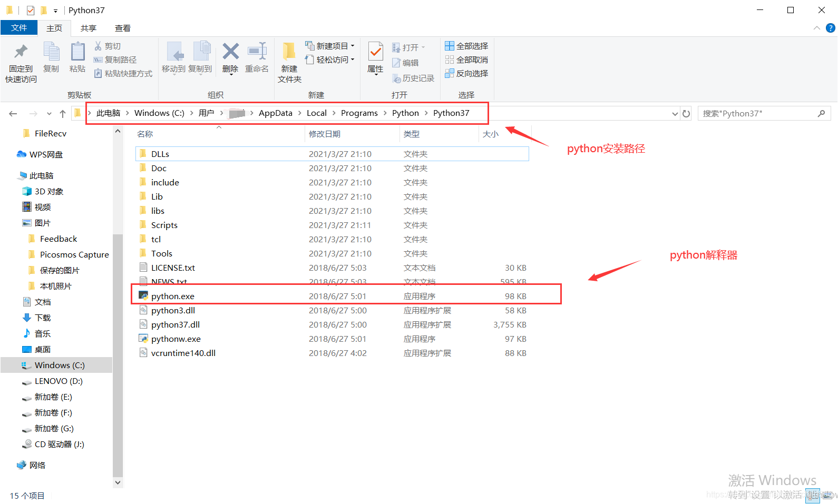Viewport: 838px width, 504px height.
Task: Open 3D Objects in navigation pane
Action: tap(43, 191)
